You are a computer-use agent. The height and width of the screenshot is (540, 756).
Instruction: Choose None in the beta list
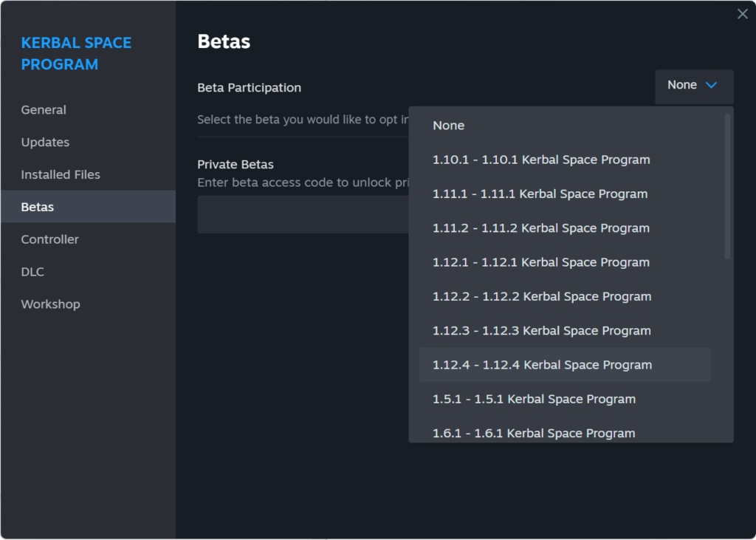565,126
